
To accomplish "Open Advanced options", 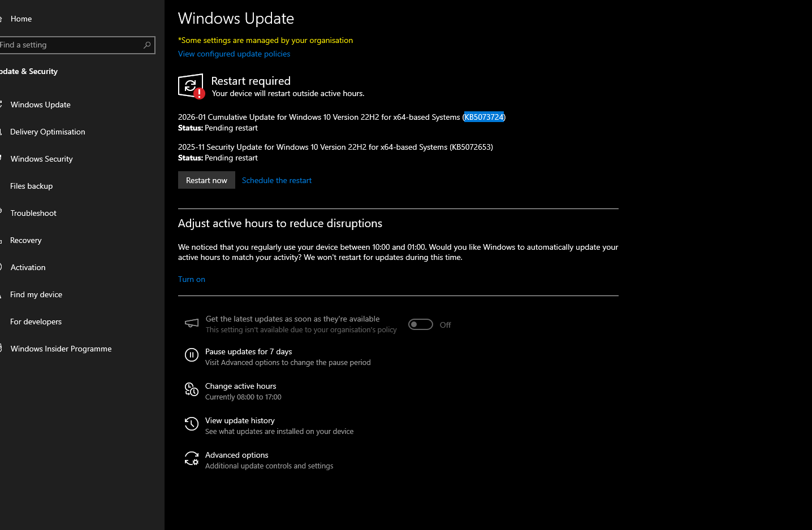I will tap(237, 455).
